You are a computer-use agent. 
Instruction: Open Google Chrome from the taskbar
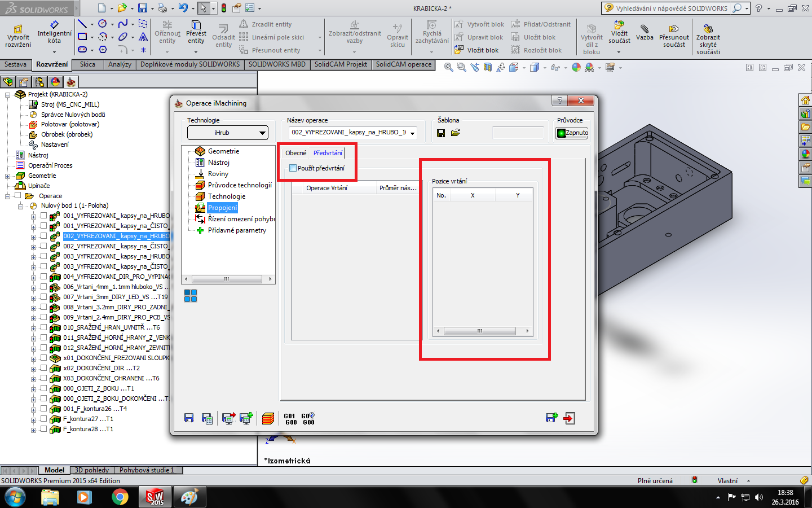tap(120, 497)
